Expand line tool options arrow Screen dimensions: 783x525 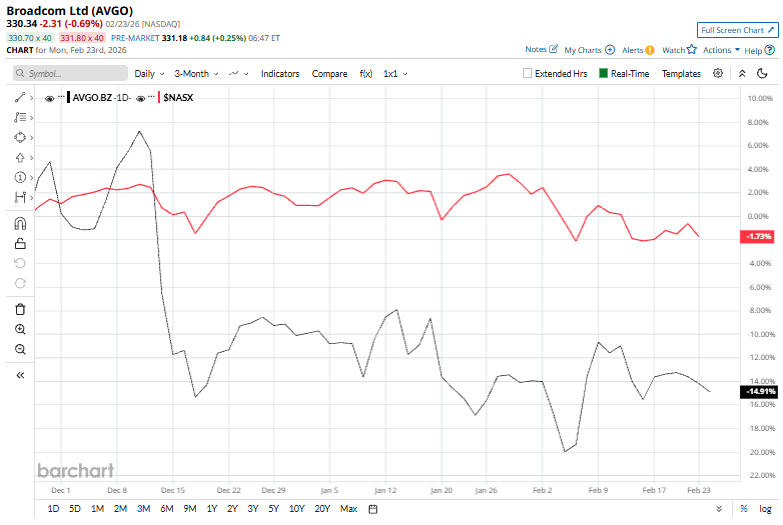31,98
